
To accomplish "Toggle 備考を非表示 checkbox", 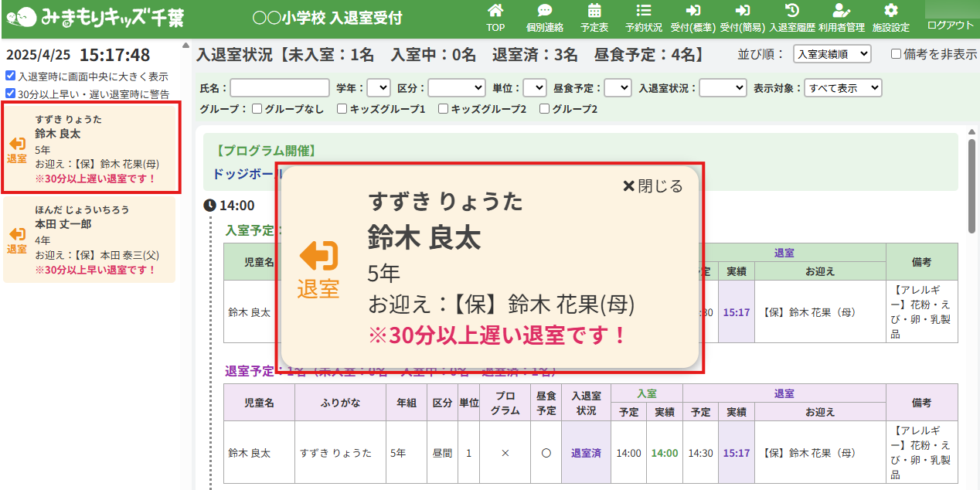I will tap(896, 54).
